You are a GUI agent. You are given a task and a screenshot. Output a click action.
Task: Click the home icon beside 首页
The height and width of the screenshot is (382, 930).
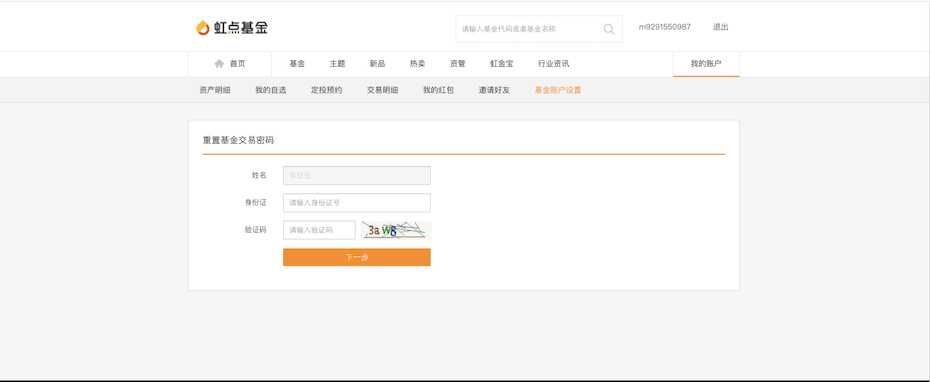pyautogui.click(x=219, y=64)
